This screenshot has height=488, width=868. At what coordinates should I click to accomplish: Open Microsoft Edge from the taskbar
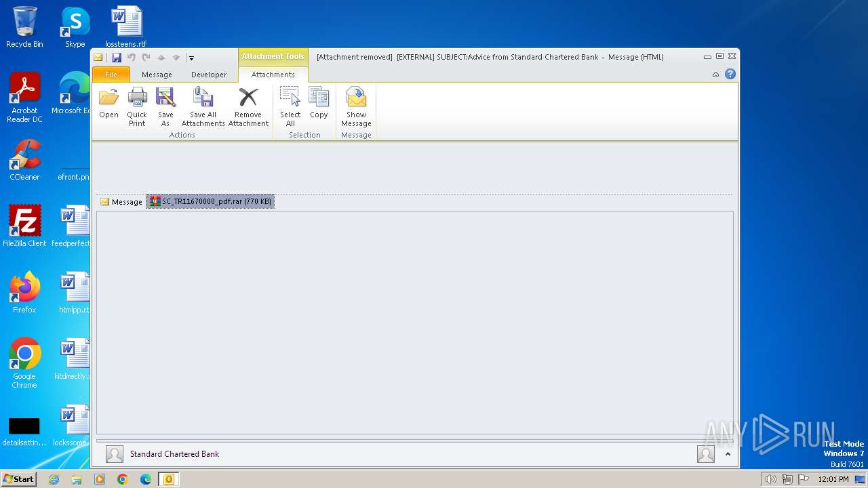point(146,479)
